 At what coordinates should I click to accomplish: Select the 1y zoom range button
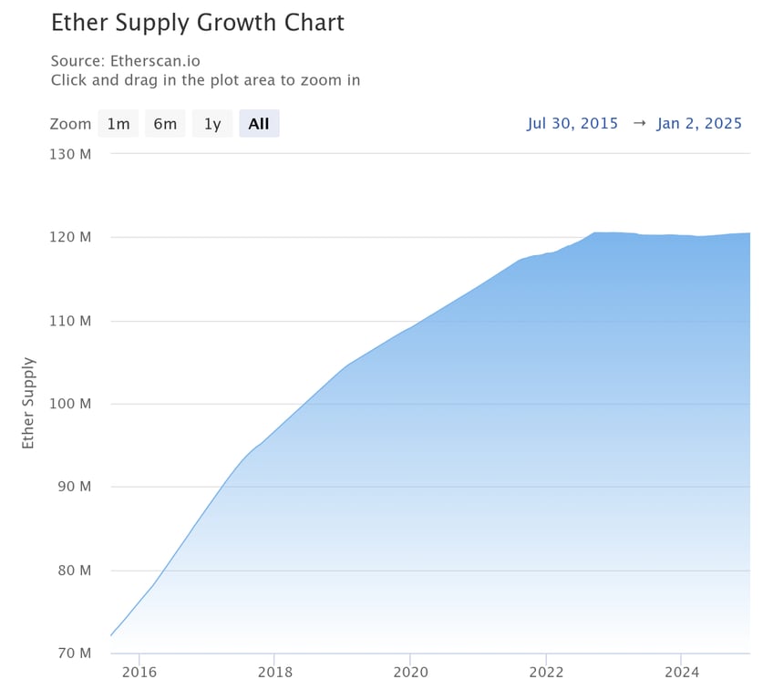click(211, 123)
